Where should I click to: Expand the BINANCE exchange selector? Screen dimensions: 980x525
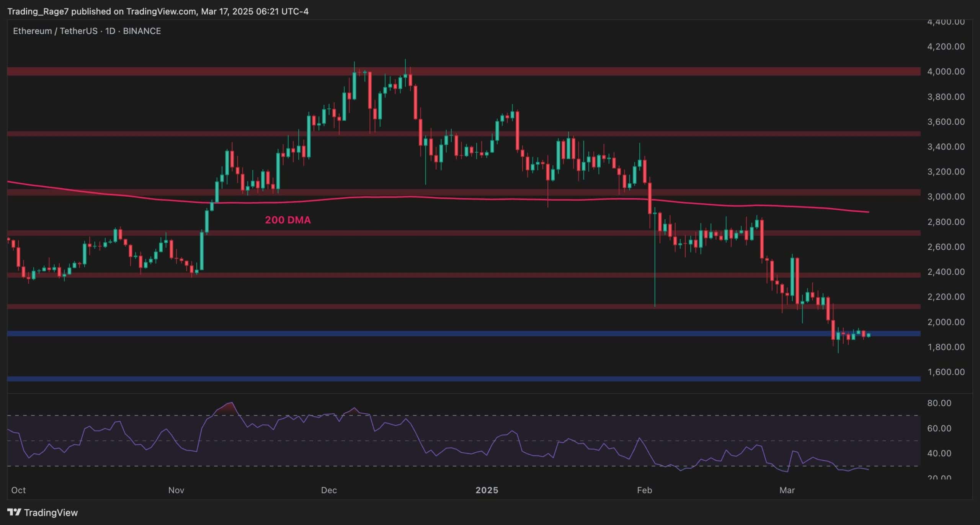pyautogui.click(x=142, y=31)
